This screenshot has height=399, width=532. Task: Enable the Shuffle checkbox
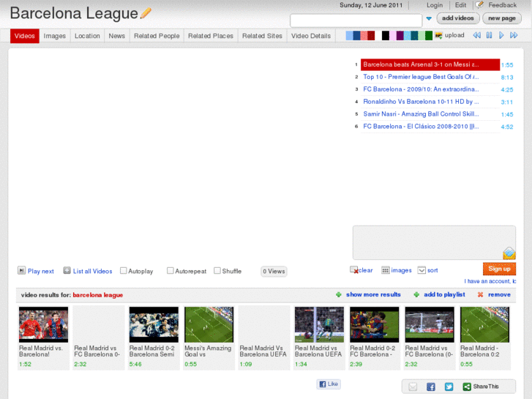[217, 271]
